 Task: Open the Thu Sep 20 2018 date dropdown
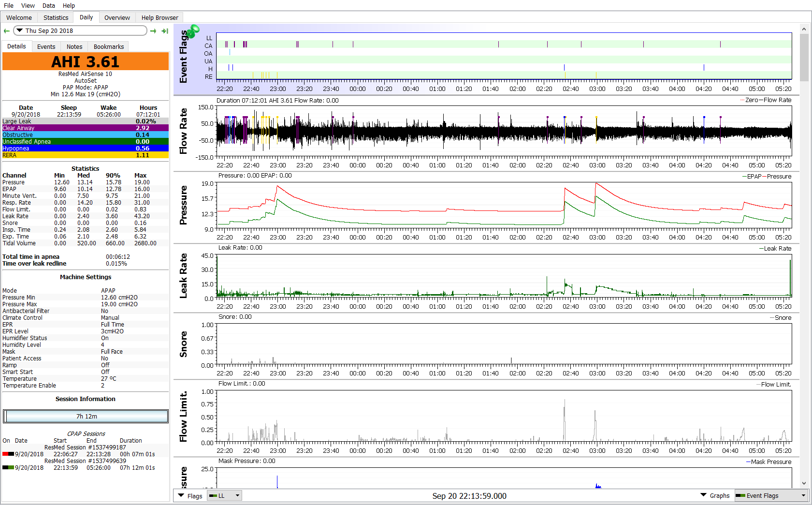[x=80, y=30]
